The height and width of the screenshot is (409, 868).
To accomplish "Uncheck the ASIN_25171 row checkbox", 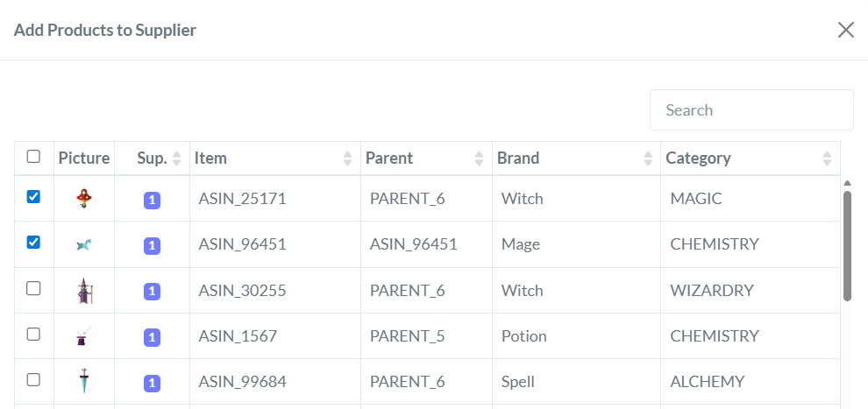I will (33, 197).
